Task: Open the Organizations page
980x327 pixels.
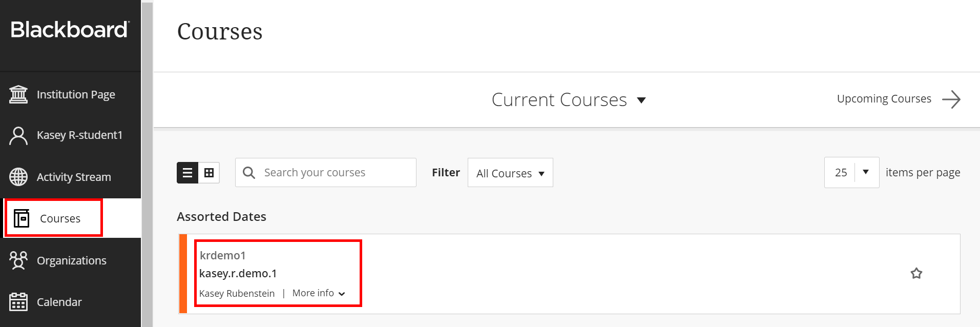Action: coord(72,260)
